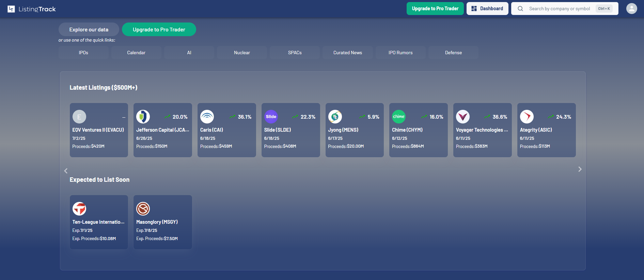Click Slide's 22.3% gain value
The height and width of the screenshot is (280, 644).
point(308,117)
